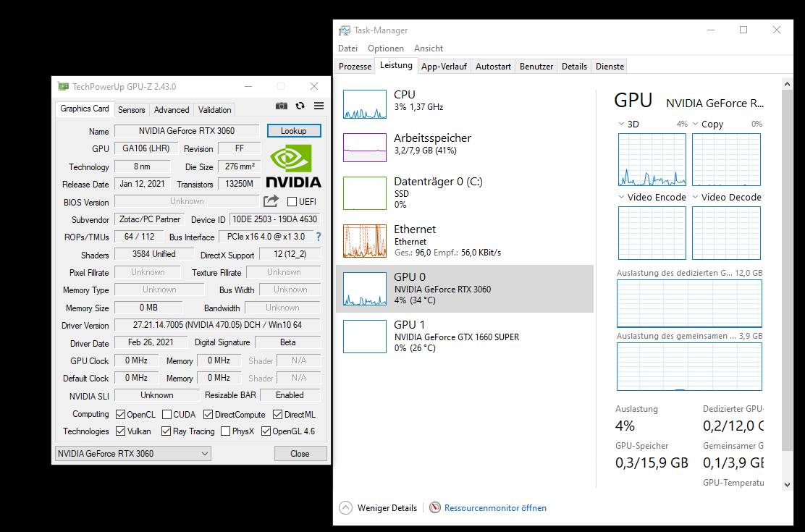Open the Datei menu
This screenshot has height=532, width=805.
tap(347, 48)
